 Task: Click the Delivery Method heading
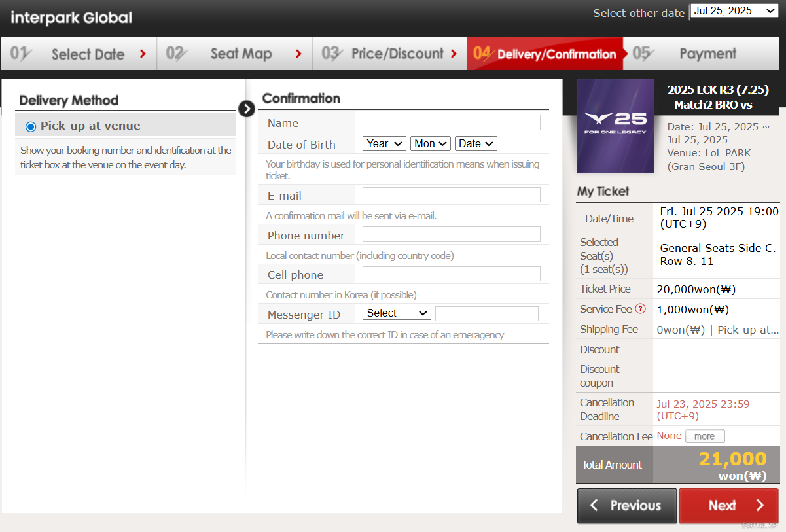coord(69,100)
